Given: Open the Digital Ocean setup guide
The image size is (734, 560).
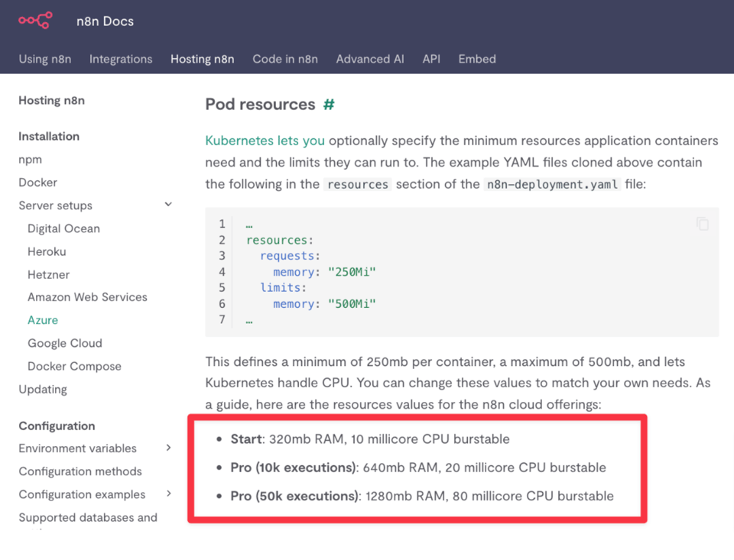Looking at the screenshot, I should (x=63, y=228).
